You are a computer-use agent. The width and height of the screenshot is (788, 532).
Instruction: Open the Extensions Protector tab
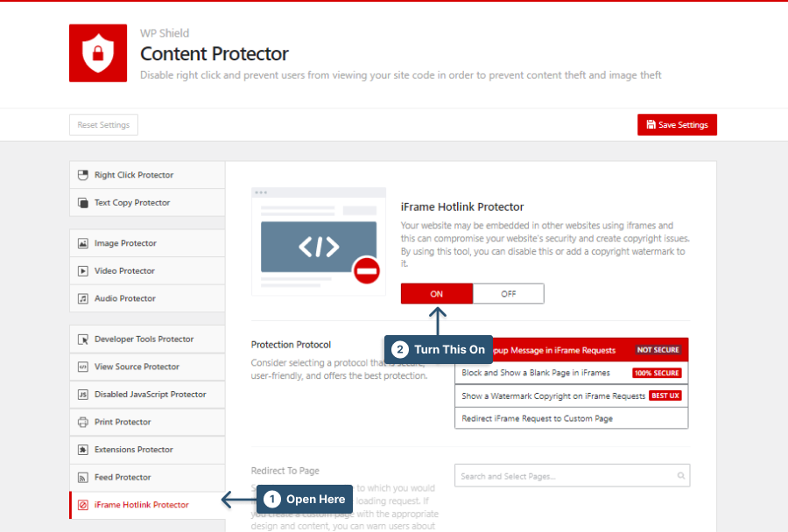point(147,450)
